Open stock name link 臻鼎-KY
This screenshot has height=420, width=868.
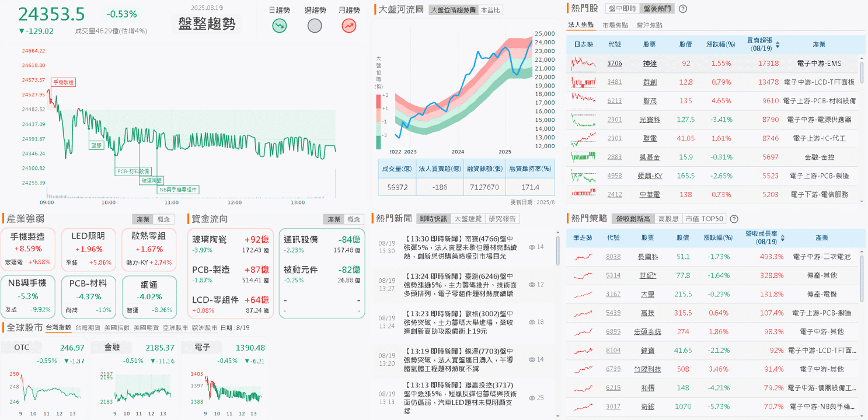650,176
